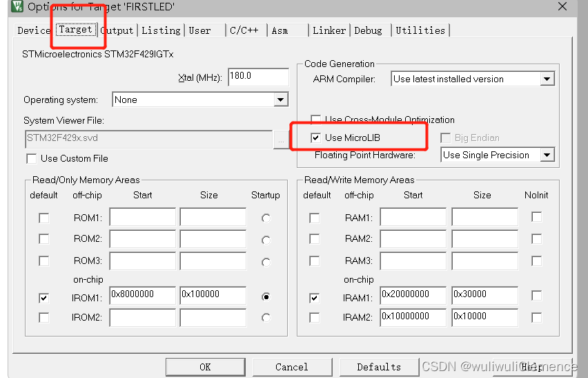Click the IRAM2 Size field 0x10000
The height and width of the screenshot is (378, 588).
coord(485,318)
